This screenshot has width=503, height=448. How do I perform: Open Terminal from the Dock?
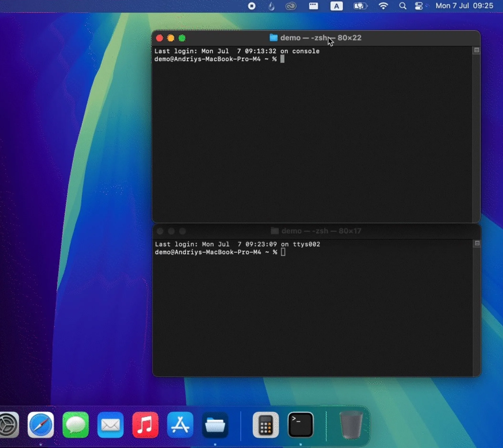click(x=300, y=425)
